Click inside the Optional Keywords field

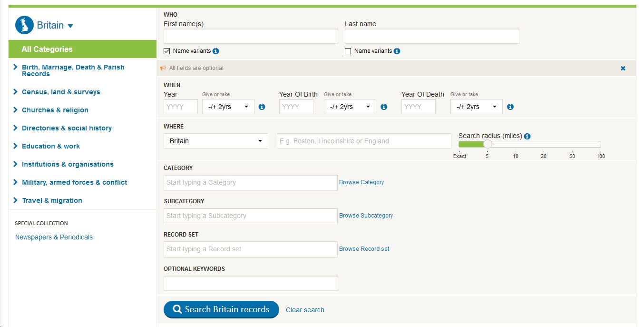(250, 283)
